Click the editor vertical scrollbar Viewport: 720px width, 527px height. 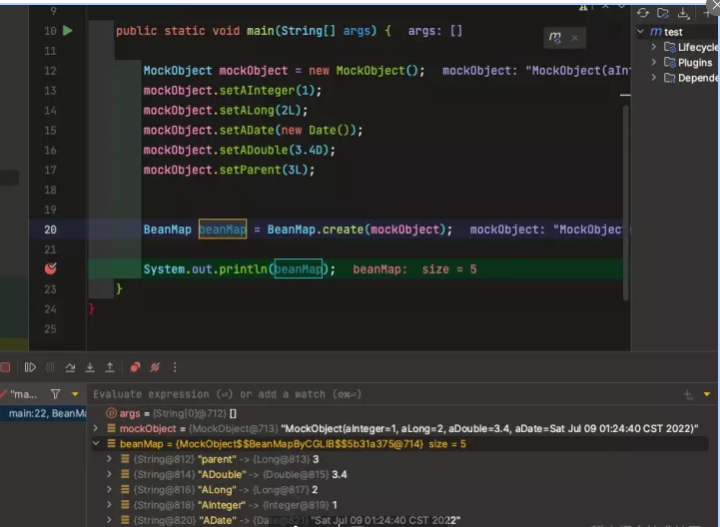click(x=625, y=202)
